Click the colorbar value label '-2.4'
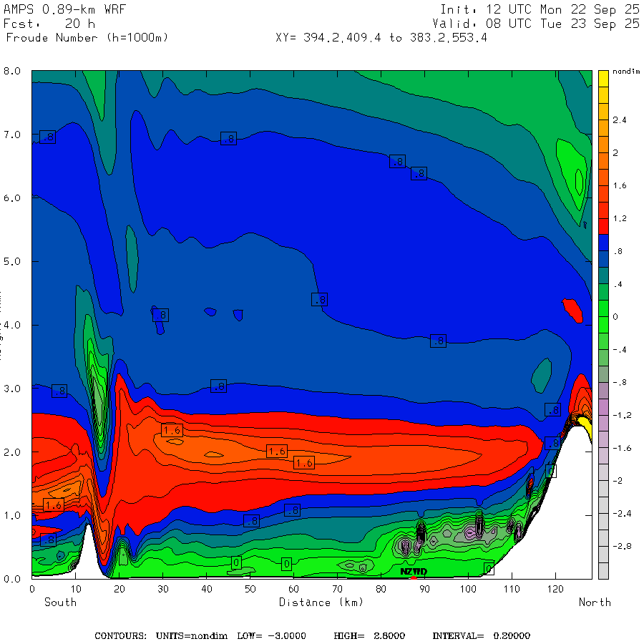 pyautogui.click(x=622, y=514)
